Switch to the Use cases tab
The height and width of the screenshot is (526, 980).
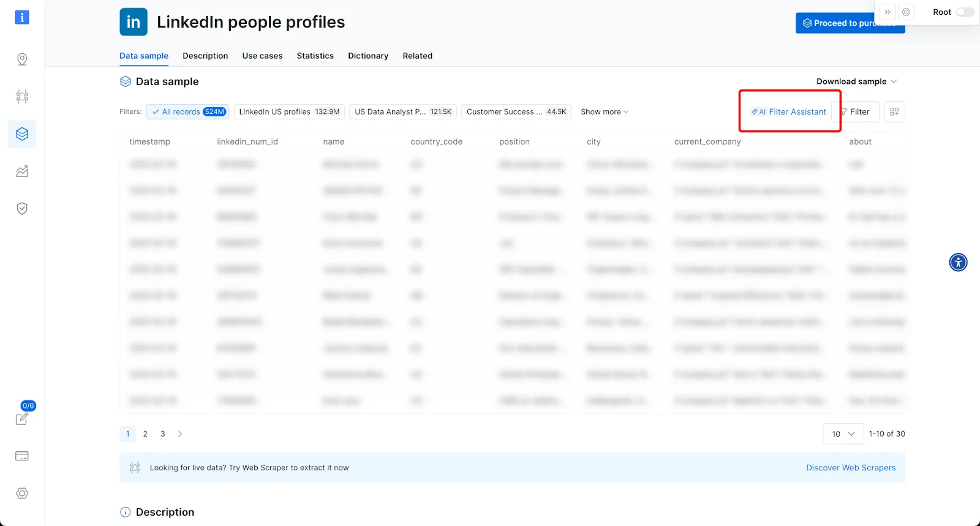coord(262,56)
